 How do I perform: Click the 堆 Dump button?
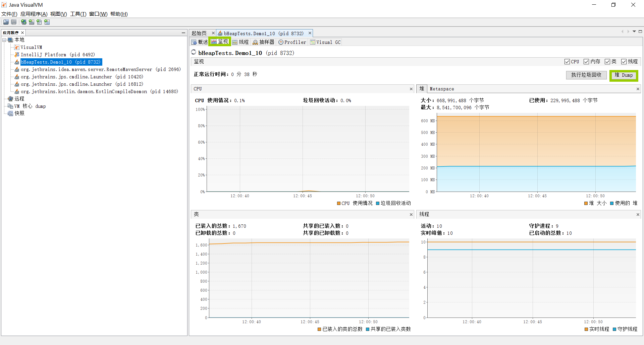click(624, 75)
